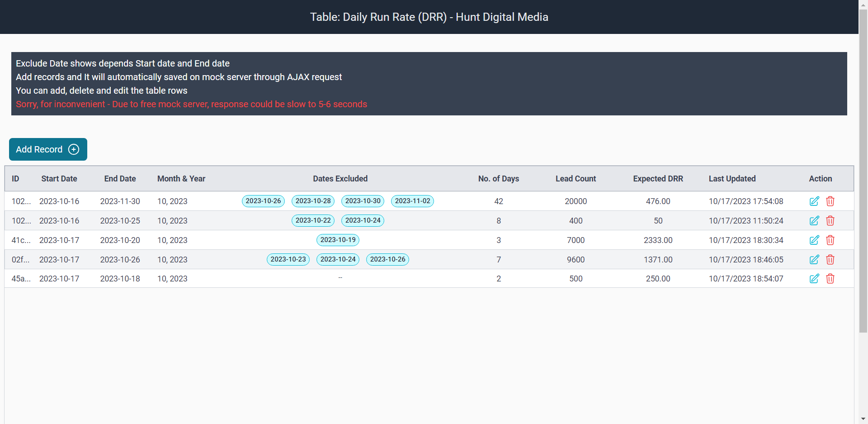Select the 2023-11-02 excluded date chip
Image resolution: width=868 pixels, height=424 pixels.
coord(412,201)
